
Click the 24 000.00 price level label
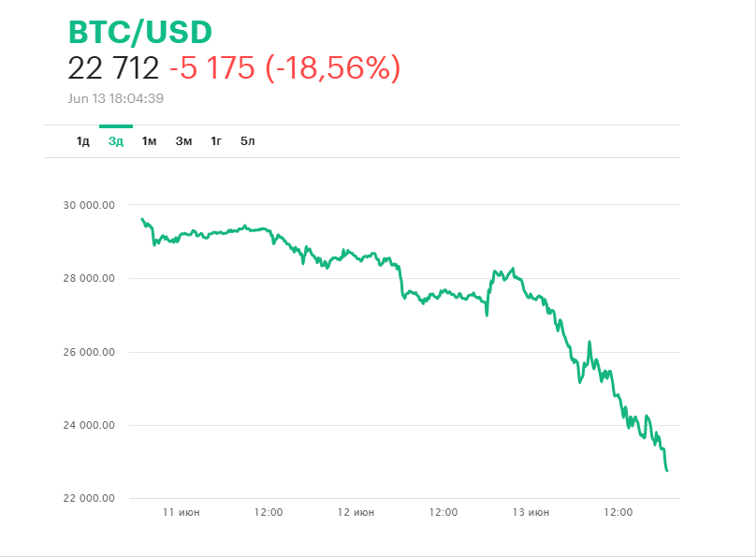(x=85, y=425)
